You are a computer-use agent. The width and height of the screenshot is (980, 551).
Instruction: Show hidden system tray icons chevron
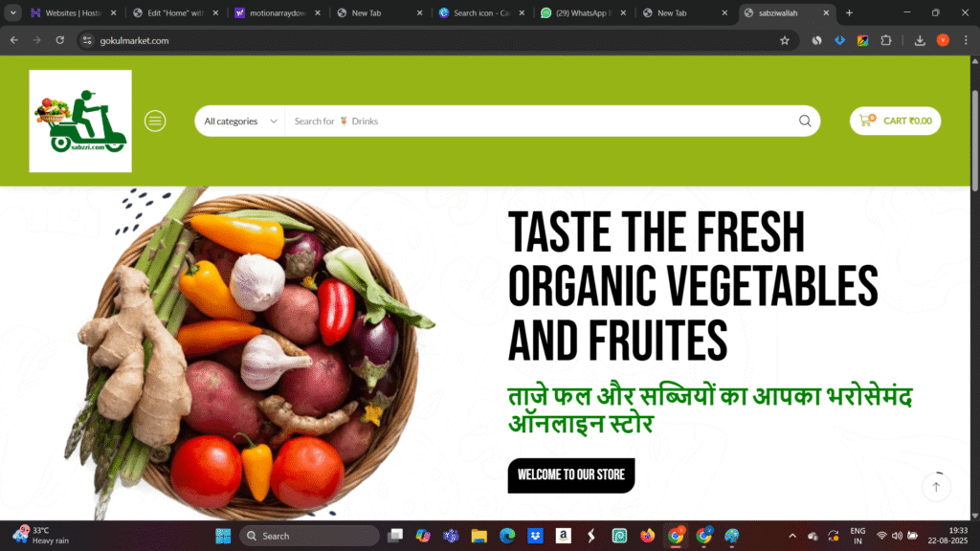(791, 536)
